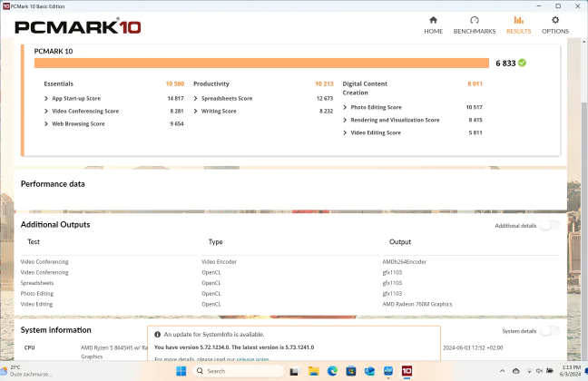The image size is (588, 381).
Task: Click the battery tray icon
Action: pos(550,371)
